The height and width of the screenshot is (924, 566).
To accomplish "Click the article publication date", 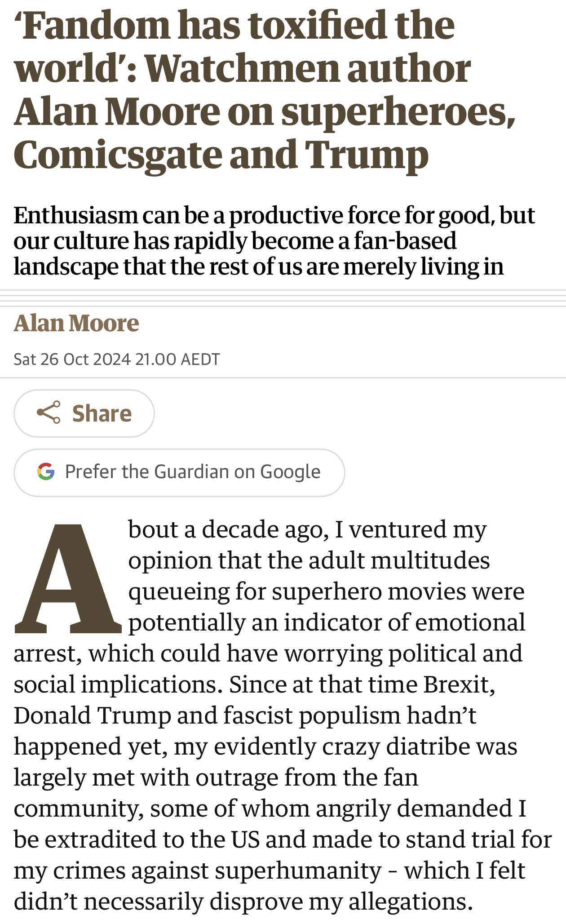I will [117, 359].
